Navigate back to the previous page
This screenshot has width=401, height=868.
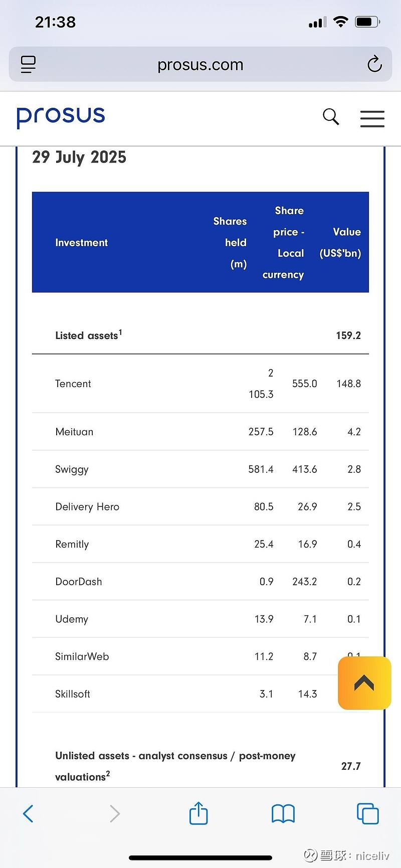[x=28, y=813]
